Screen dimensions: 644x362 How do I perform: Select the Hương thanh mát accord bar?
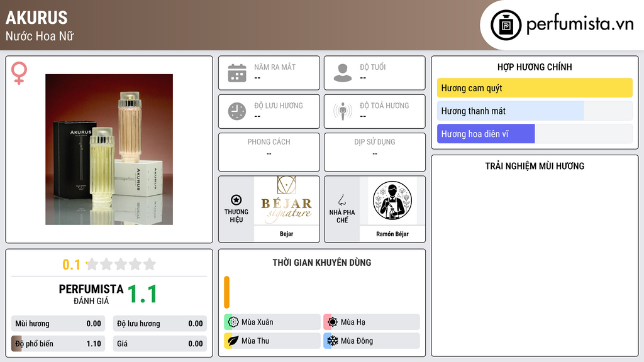pos(535,111)
